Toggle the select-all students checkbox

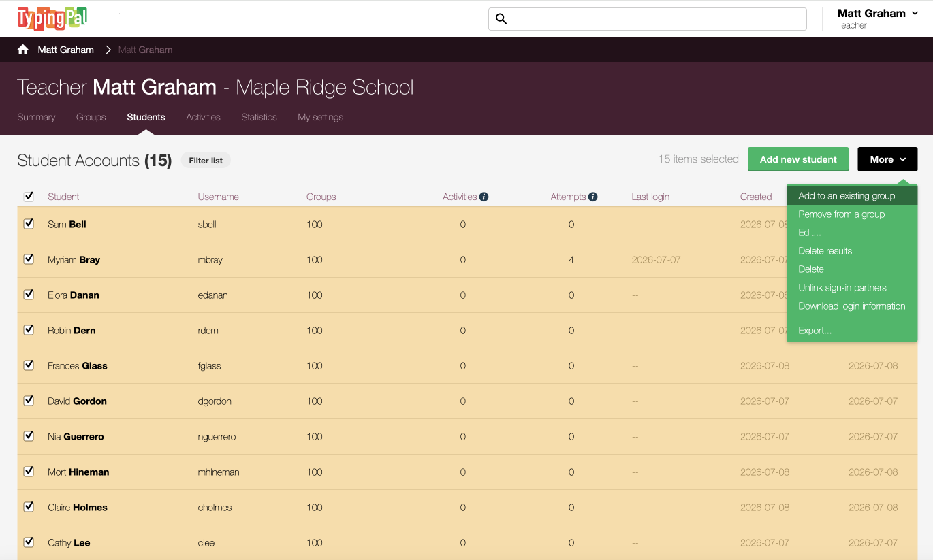[x=29, y=196]
